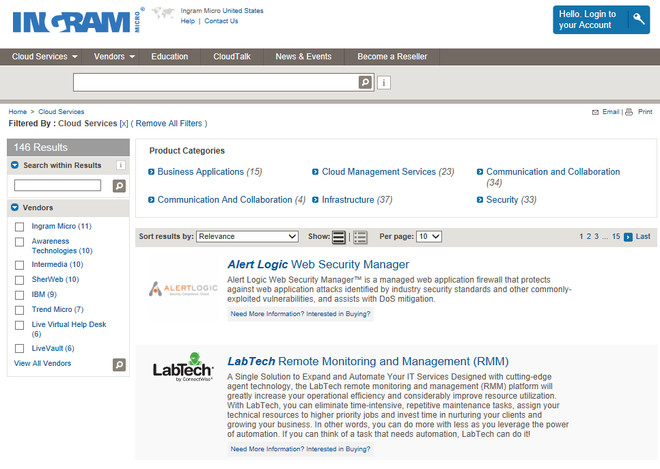Open the Become a Reseller menu item

tap(392, 56)
